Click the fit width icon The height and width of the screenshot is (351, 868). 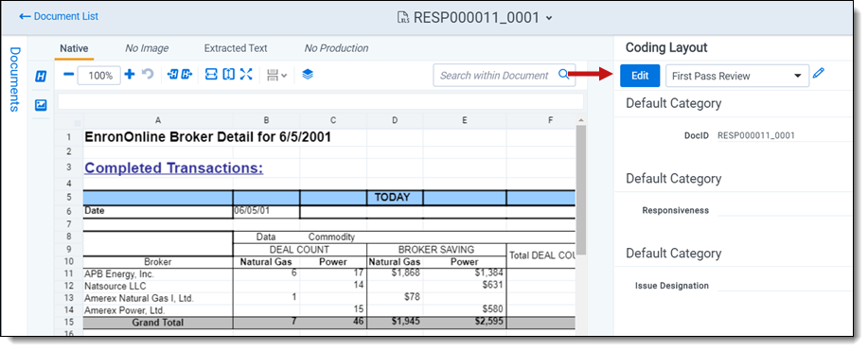coord(211,74)
